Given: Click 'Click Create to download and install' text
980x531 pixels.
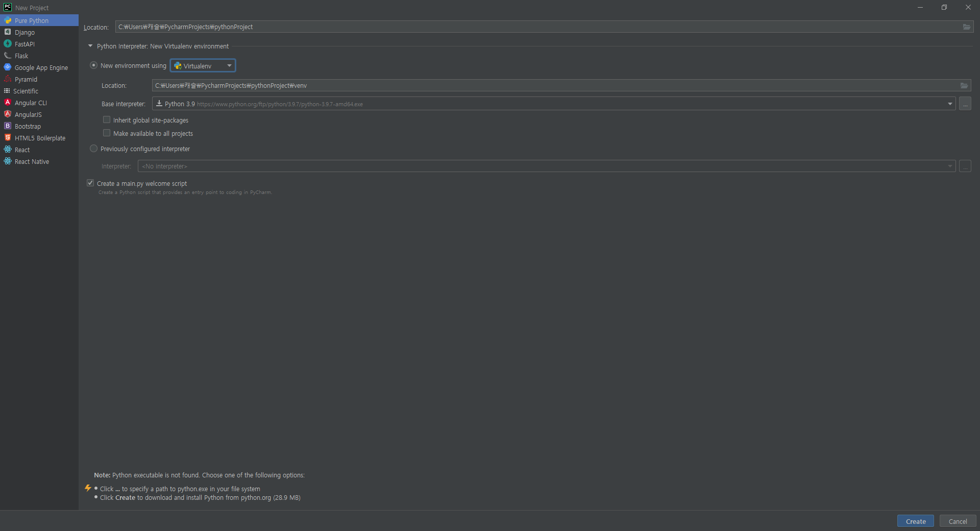Looking at the screenshot, I should (200, 498).
